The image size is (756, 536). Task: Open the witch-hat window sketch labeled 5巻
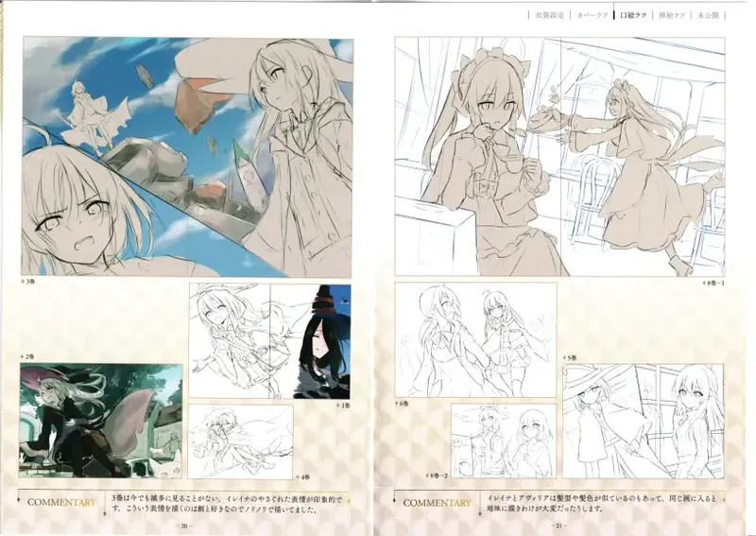644,422
